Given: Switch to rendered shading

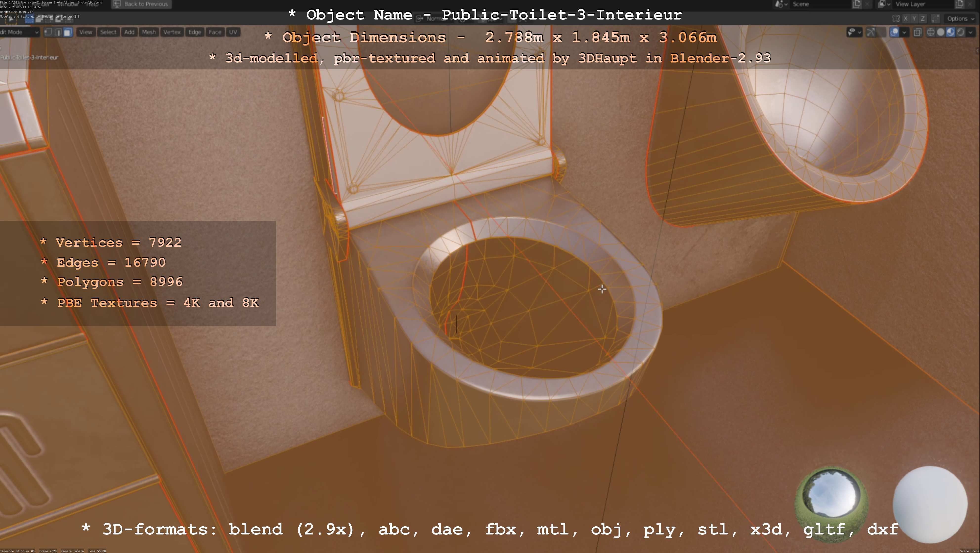Looking at the screenshot, I should 960,32.
